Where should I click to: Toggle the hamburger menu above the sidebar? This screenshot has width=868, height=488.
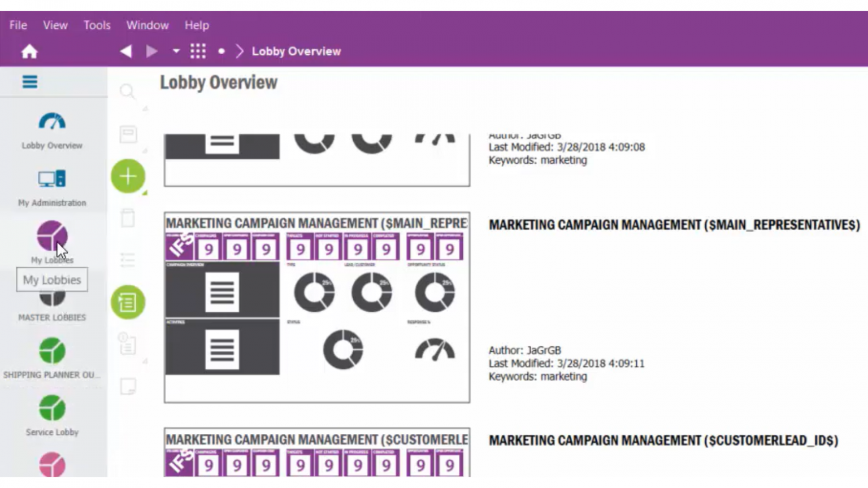click(29, 82)
